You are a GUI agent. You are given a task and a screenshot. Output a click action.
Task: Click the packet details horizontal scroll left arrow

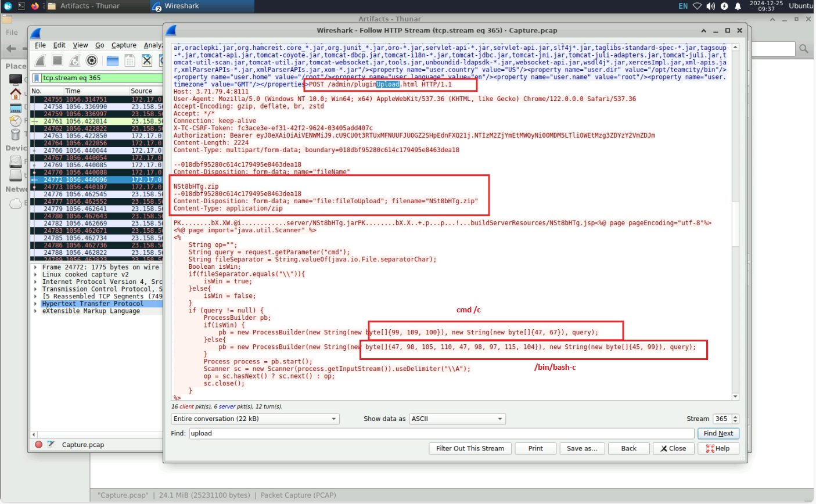[34, 434]
